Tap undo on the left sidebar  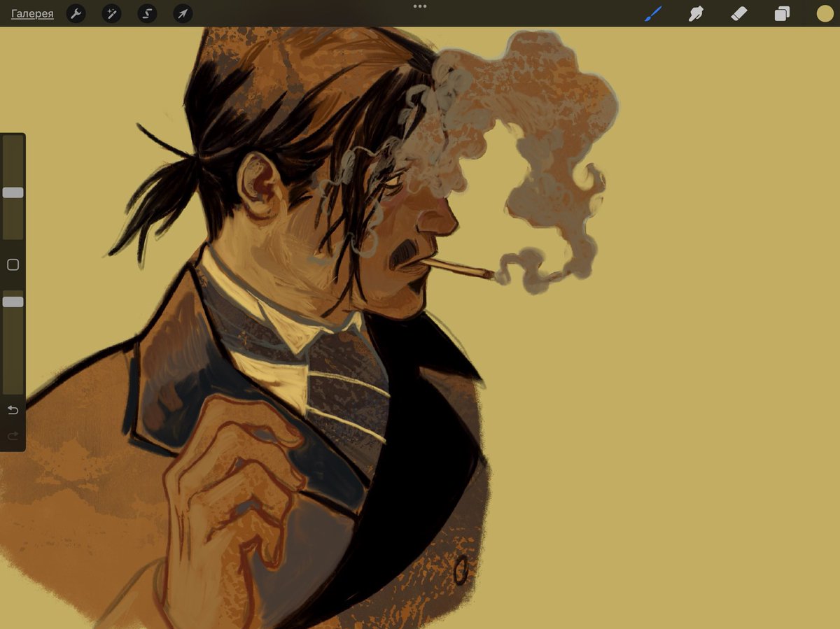(x=12, y=411)
